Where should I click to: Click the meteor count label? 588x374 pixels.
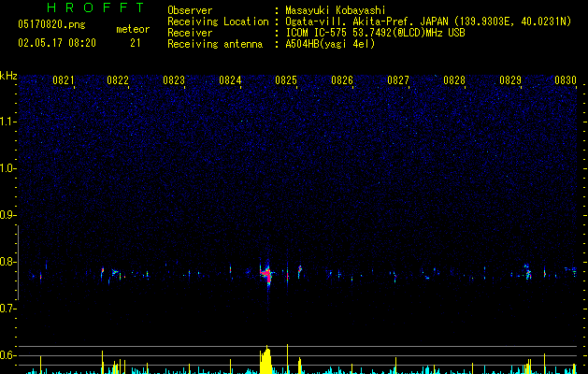pos(133,29)
